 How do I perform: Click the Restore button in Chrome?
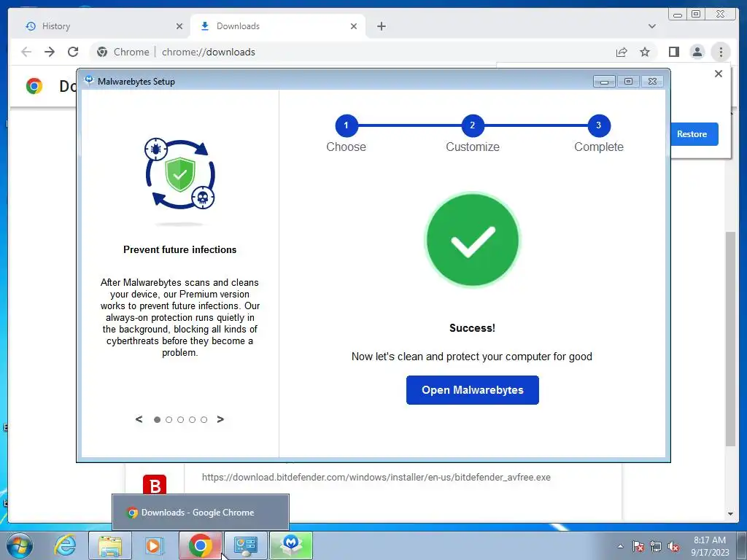click(694, 134)
